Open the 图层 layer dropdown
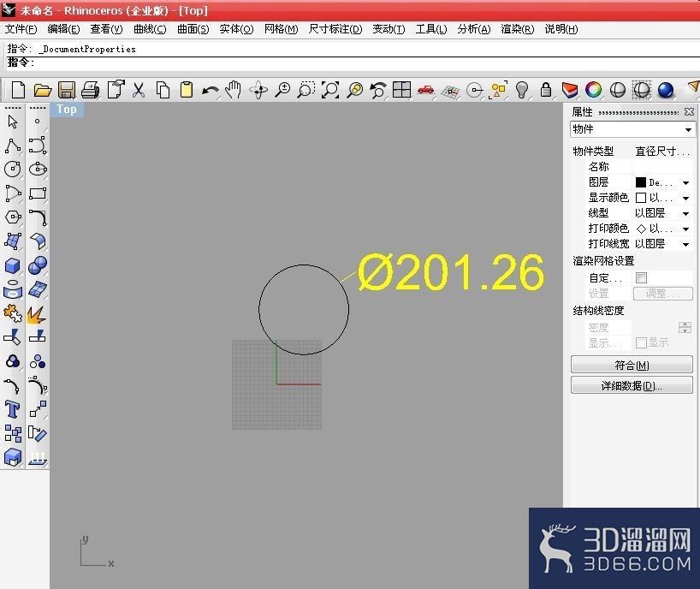 (x=685, y=182)
